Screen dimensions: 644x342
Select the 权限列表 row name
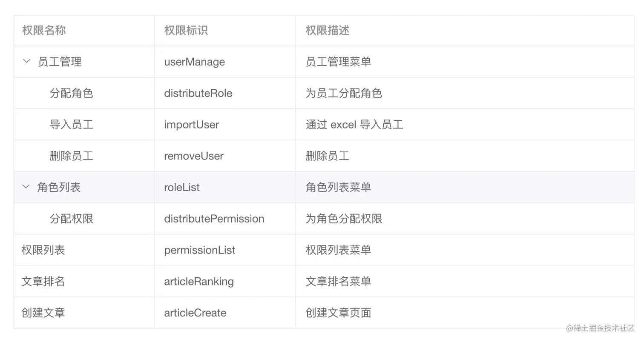pyautogui.click(x=43, y=250)
